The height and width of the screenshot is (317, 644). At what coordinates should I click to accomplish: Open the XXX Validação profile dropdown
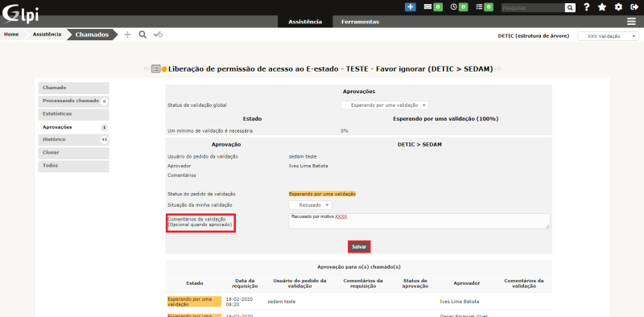point(609,36)
